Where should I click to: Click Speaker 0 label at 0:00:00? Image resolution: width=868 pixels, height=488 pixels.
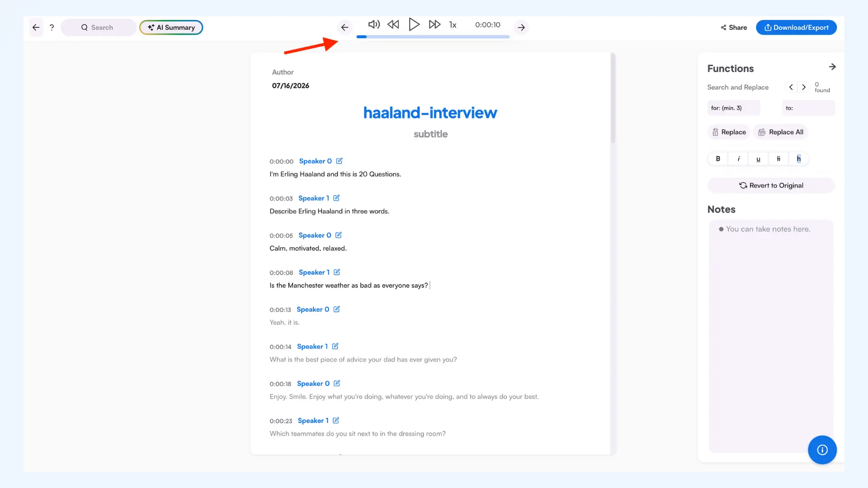point(315,161)
